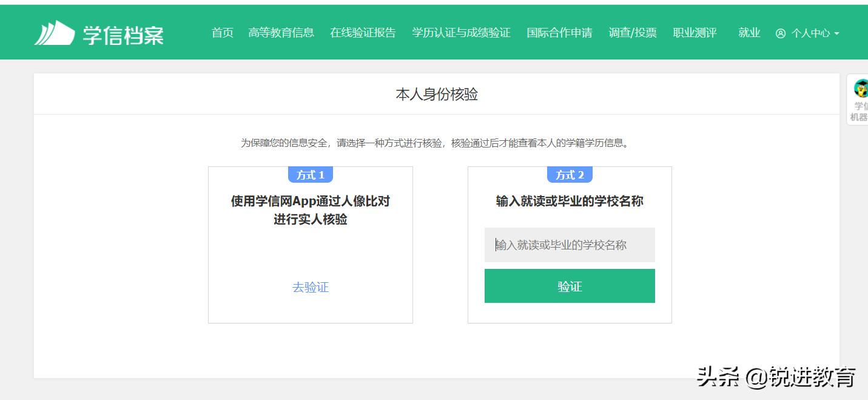Select 首页 in the navigation bar
This screenshot has height=400, width=868.
click(x=221, y=33)
